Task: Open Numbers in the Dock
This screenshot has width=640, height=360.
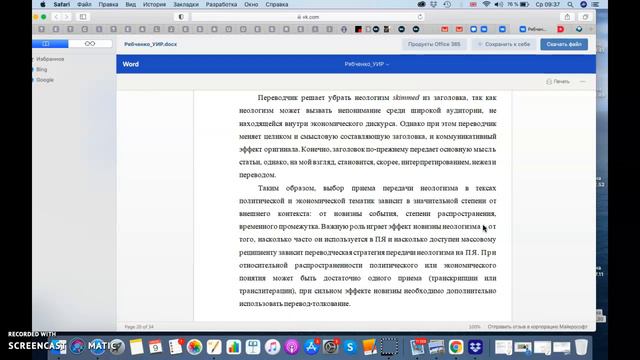Action: 233,347
